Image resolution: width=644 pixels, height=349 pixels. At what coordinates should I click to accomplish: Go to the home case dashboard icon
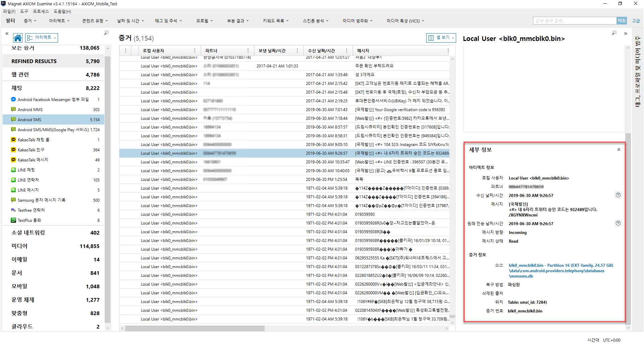click(18, 38)
